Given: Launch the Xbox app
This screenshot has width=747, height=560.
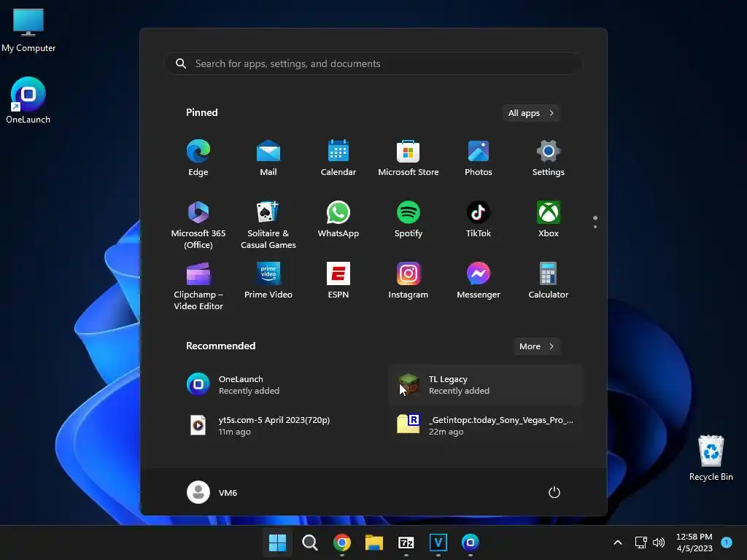Looking at the screenshot, I should click(x=549, y=219).
